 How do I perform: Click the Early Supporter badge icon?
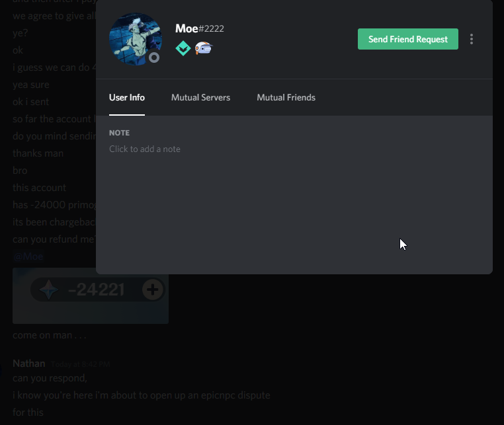[204, 48]
